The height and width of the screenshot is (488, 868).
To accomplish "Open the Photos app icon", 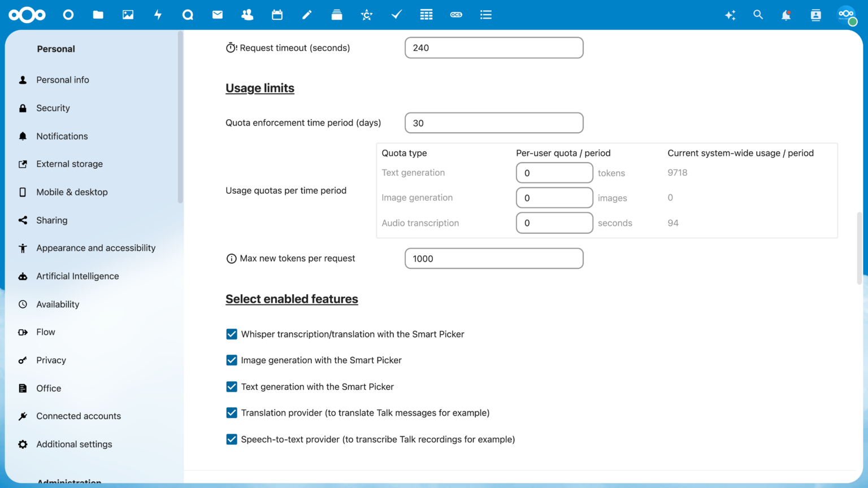I will coord(128,15).
